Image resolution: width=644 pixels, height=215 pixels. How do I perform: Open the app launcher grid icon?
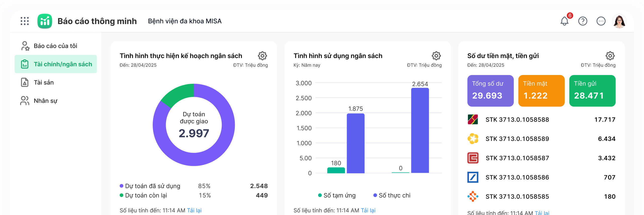[x=25, y=21]
